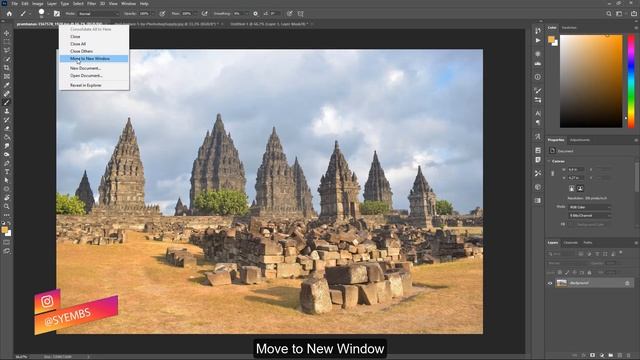The width and height of the screenshot is (640, 360).
Task: Toggle pressure for size in options bar
Action: [x=289, y=13]
